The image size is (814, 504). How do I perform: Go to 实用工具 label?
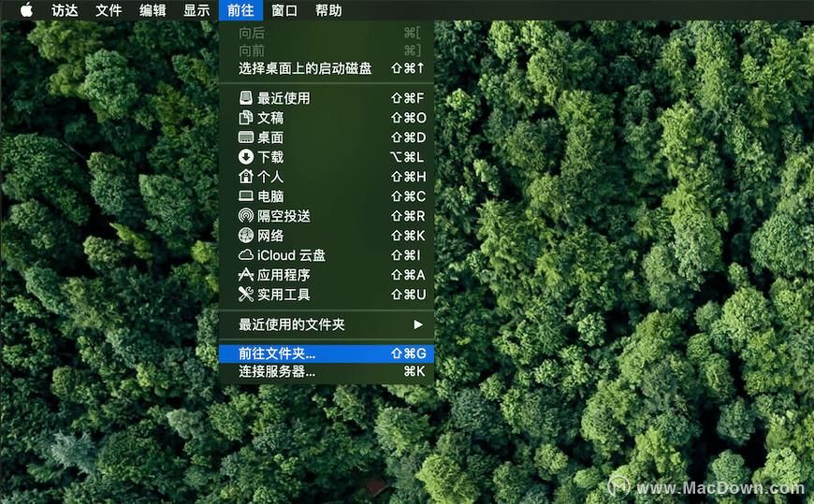[x=283, y=295]
